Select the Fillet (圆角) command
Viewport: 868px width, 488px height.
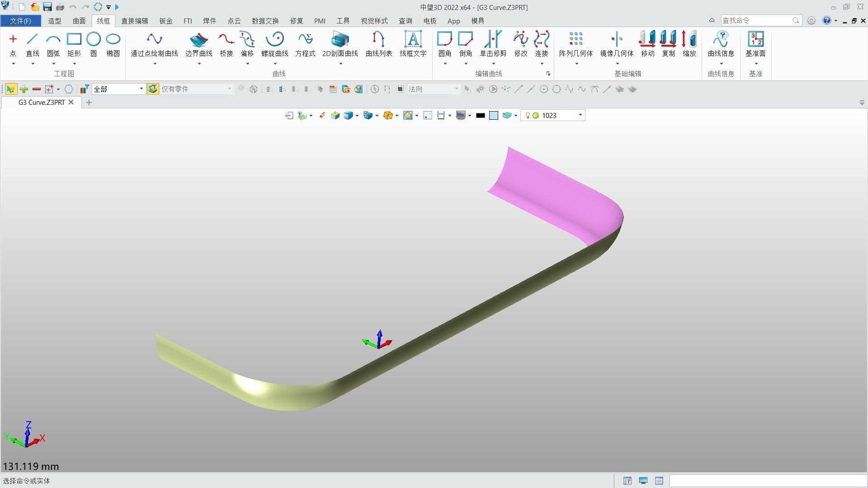tap(445, 44)
